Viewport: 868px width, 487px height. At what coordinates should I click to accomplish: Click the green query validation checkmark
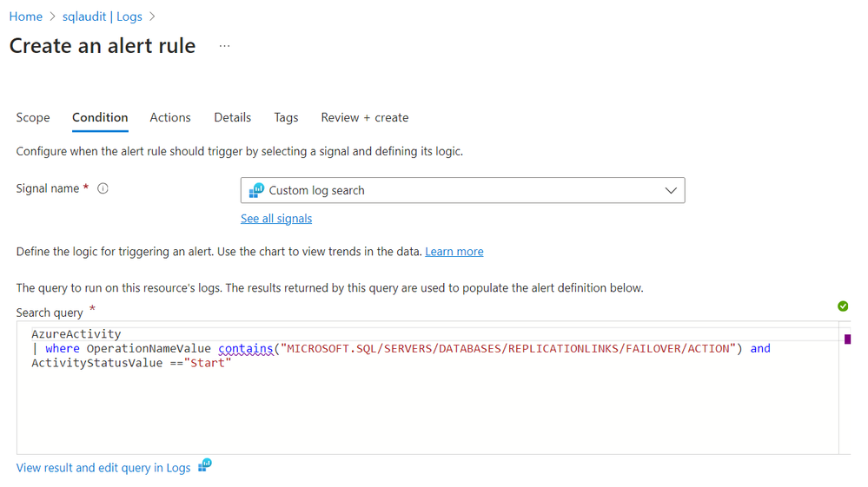click(843, 306)
